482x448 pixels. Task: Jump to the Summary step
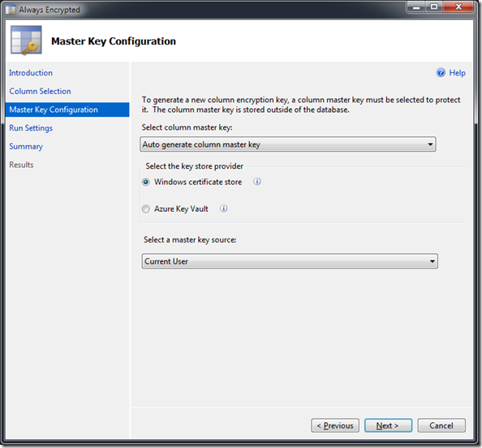pyautogui.click(x=26, y=146)
